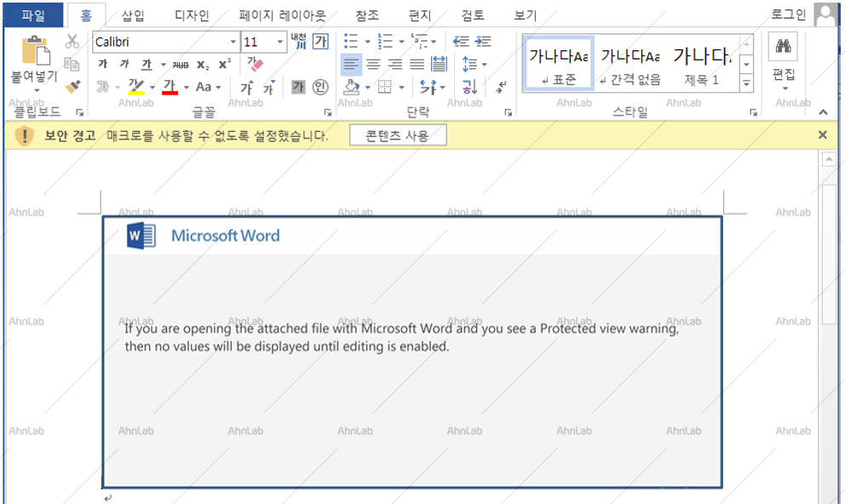Viewport: 845px width, 504px height.
Task: Increase paragraph indent
Action: [x=483, y=41]
